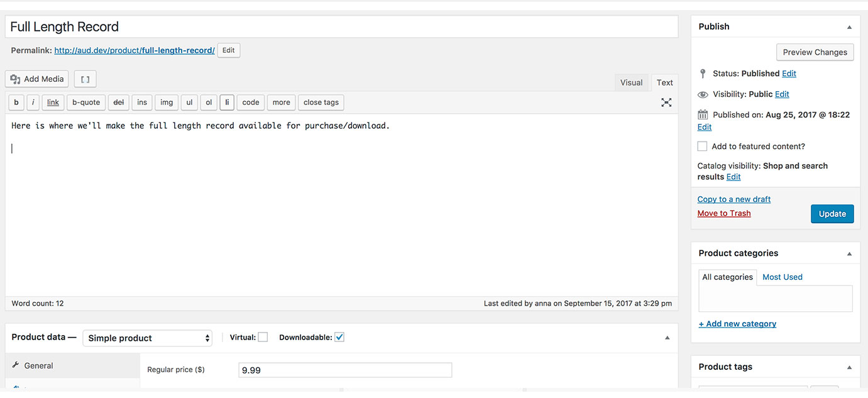Screen dimensions: 868x398
Task: Click the Move to Trash link
Action: click(x=724, y=213)
